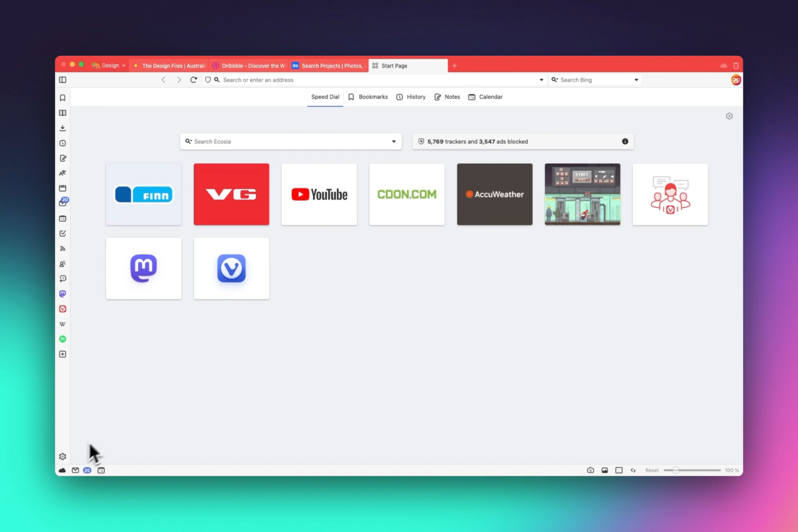The image size is (798, 532).
Task: Switch to The Design Files tab
Action: tap(169, 66)
